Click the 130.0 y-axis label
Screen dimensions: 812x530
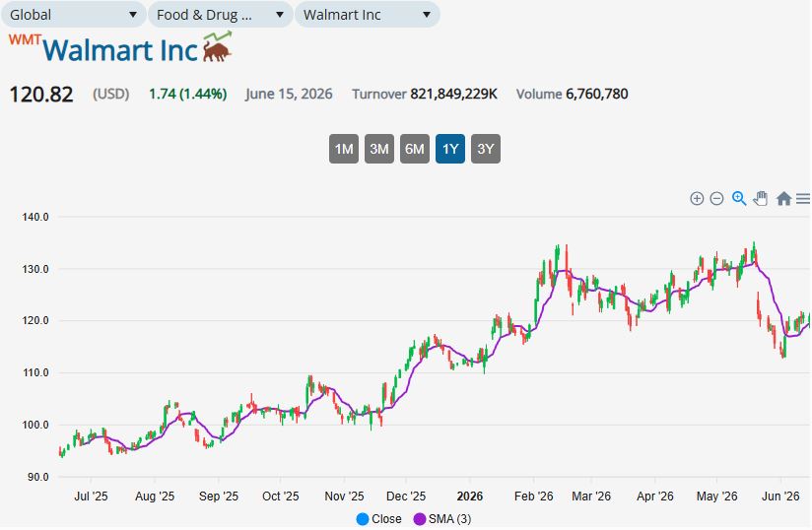[x=35, y=269]
